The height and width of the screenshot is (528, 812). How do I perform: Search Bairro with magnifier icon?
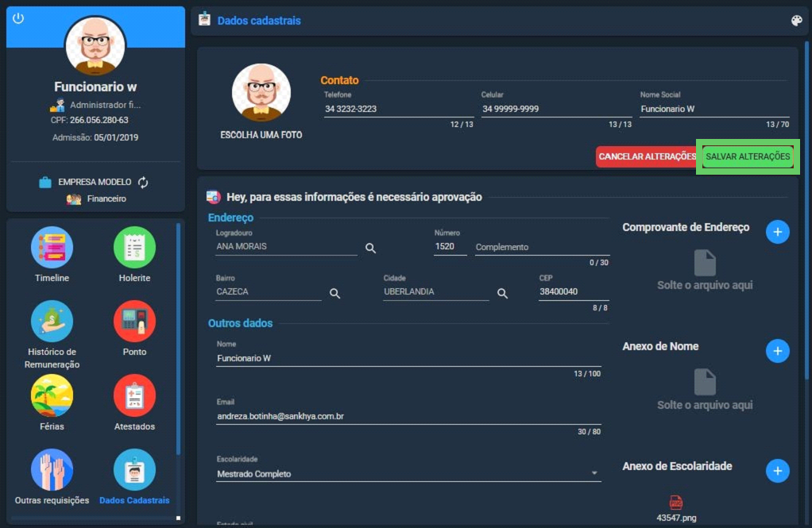[x=335, y=294]
